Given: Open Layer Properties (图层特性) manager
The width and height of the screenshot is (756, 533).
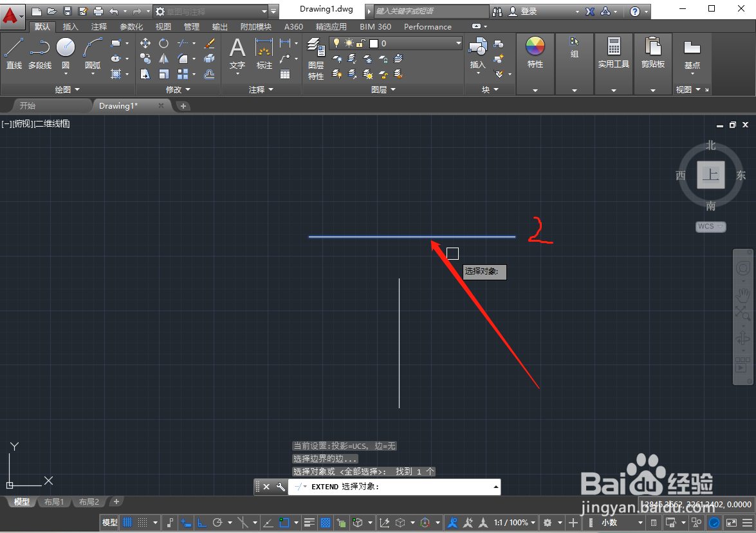Looking at the screenshot, I should click(x=316, y=59).
